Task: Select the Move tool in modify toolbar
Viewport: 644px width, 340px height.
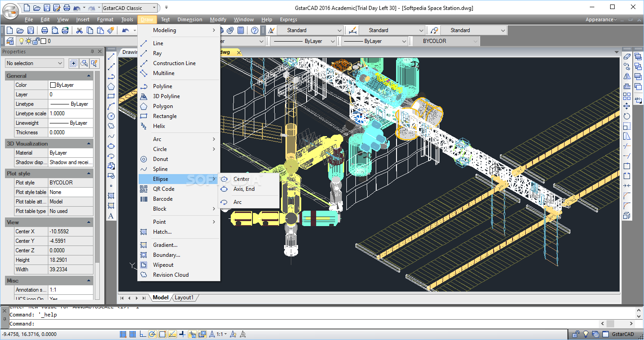Action: click(x=627, y=106)
